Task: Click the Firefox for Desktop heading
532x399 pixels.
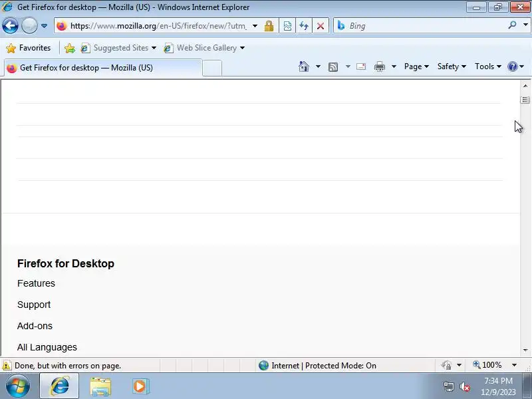Action: coord(66,263)
